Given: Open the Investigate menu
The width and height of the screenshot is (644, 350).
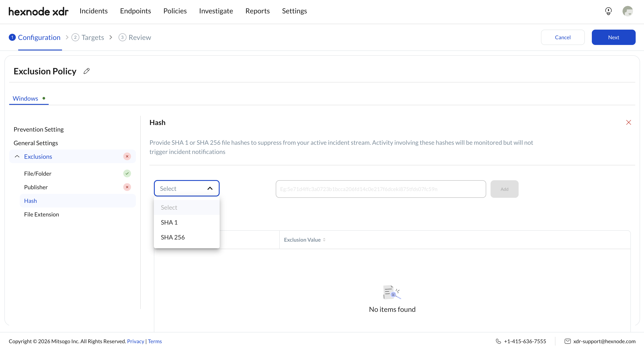Looking at the screenshot, I should (216, 11).
